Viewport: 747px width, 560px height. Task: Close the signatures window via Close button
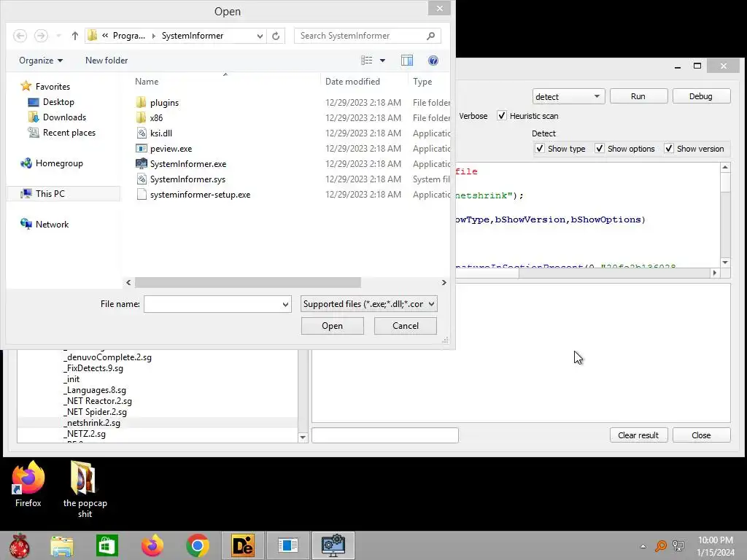(701, 435)
